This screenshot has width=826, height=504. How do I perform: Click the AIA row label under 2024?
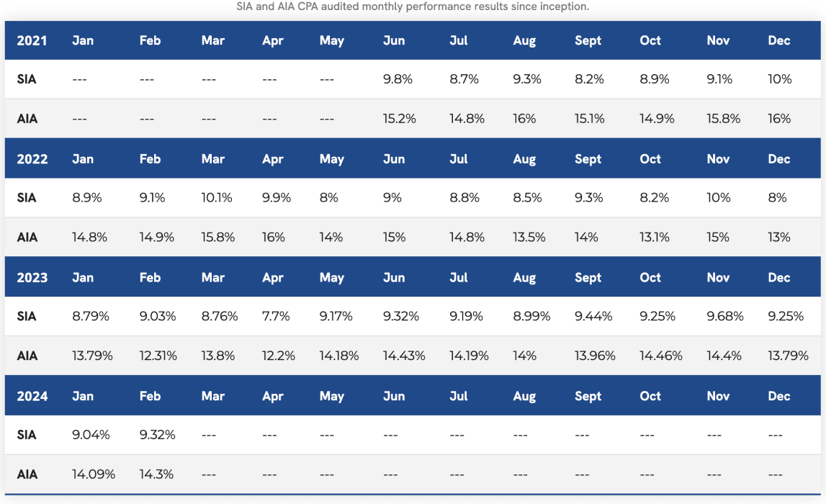tap(27, 474)
